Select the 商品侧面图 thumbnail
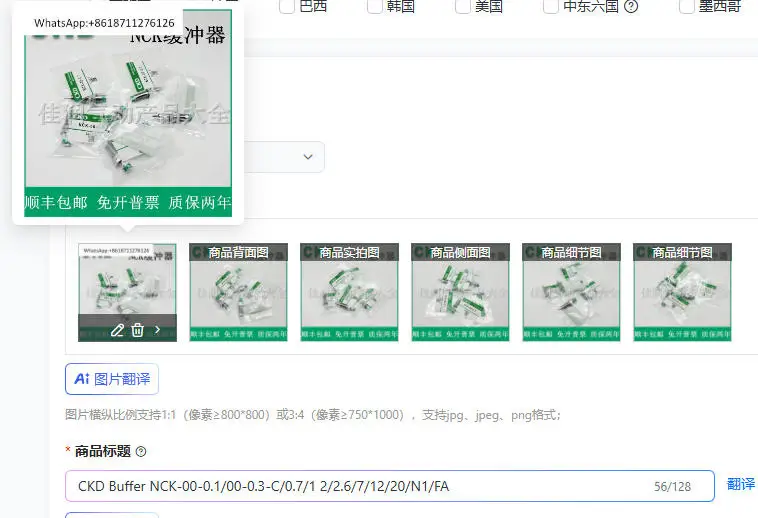Screen dimensions: 758x518 460,292
